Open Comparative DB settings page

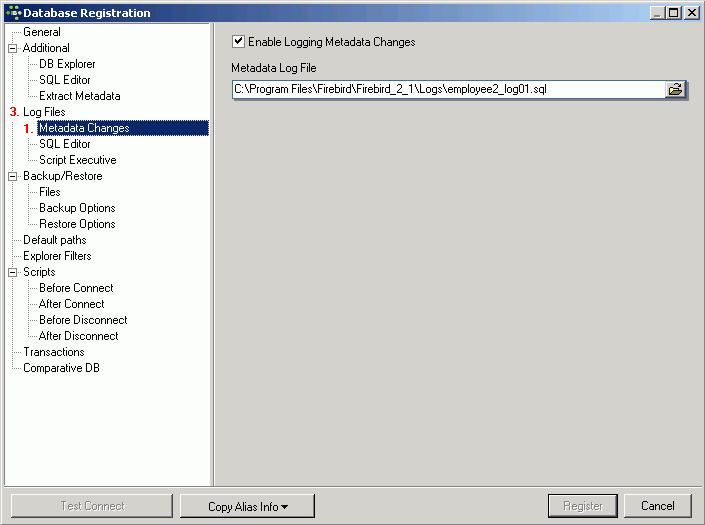click(62, 368)
